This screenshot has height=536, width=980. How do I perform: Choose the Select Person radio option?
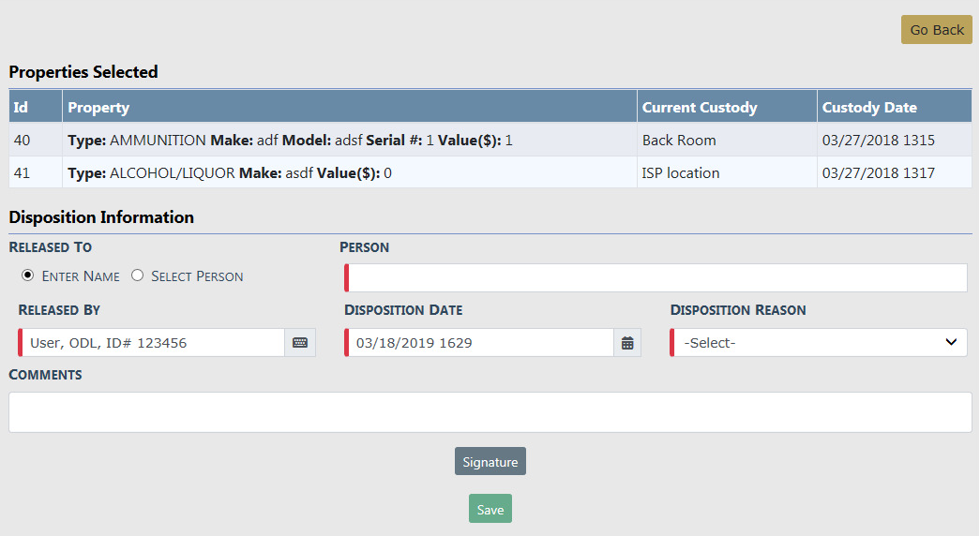138,275
